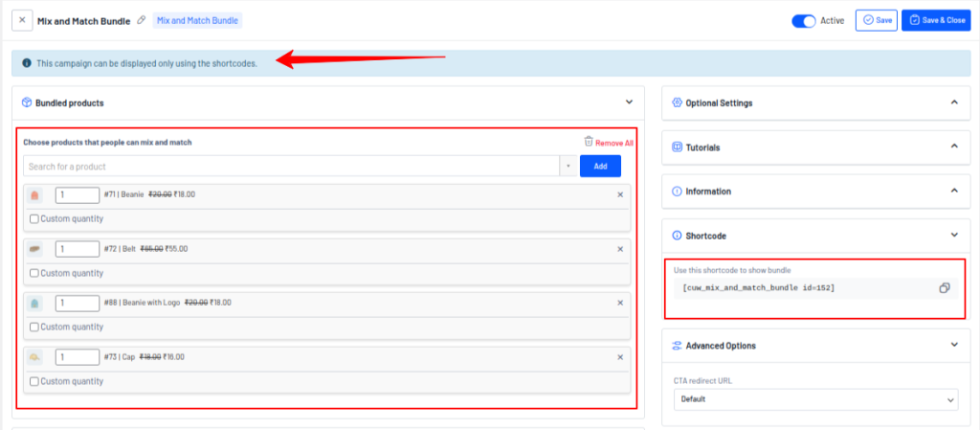980x430 pixels.
Task: Copy the shortcode using the copy icon
Action: click(944, 287)
